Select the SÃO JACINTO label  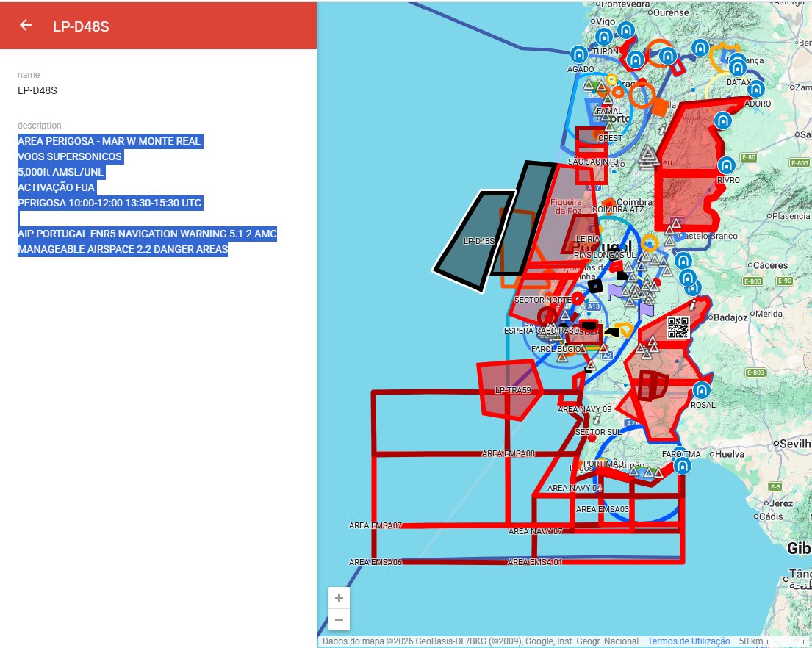click(x=592, y=162)
